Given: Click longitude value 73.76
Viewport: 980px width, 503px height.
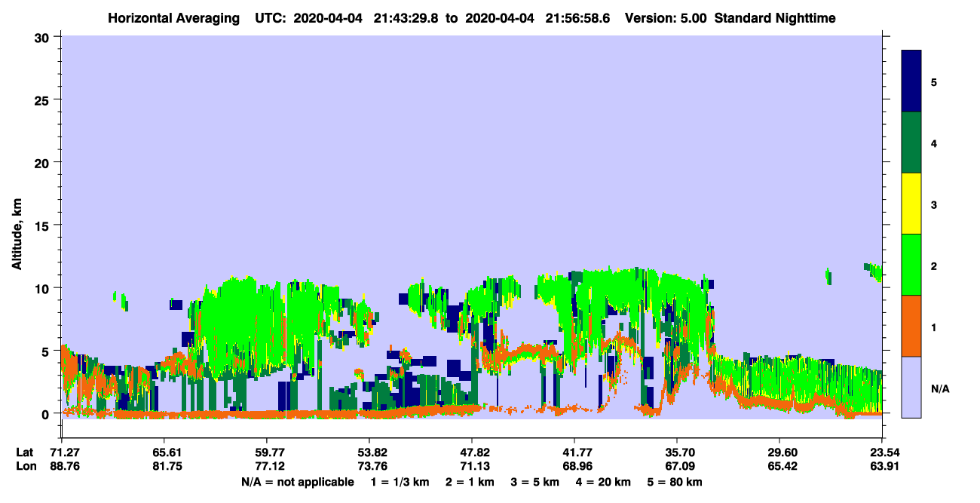Looking at the screenshot, I should tap(369, 467).
